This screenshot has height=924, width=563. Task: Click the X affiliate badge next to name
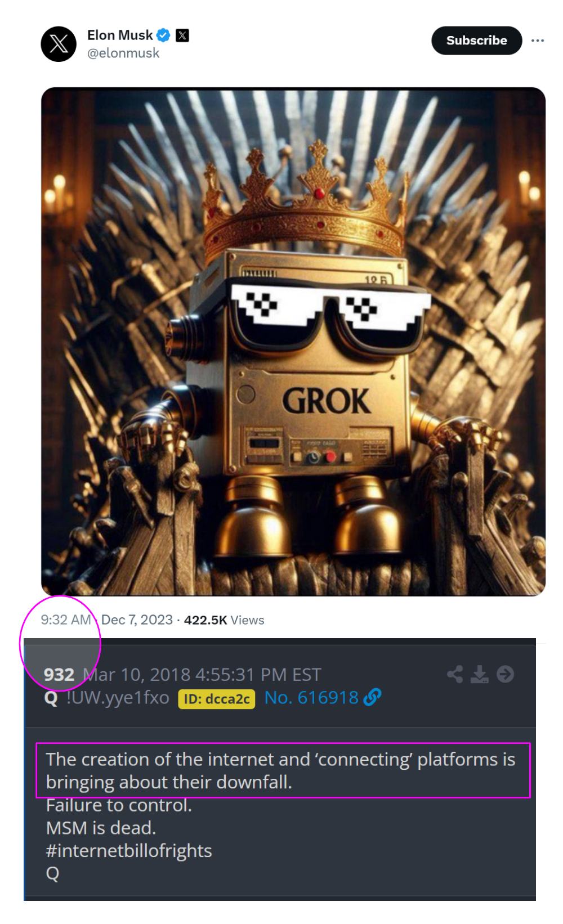[182, 35]
